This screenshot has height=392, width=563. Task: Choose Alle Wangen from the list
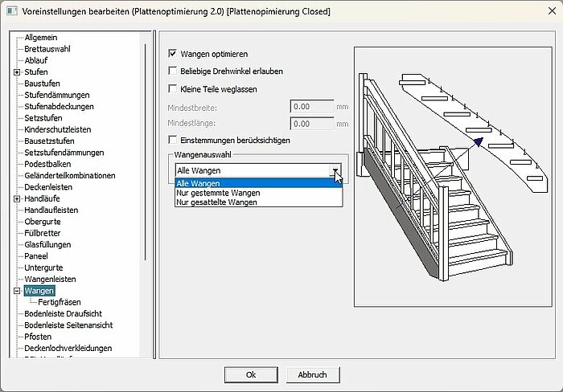click(x=258, y=183)
